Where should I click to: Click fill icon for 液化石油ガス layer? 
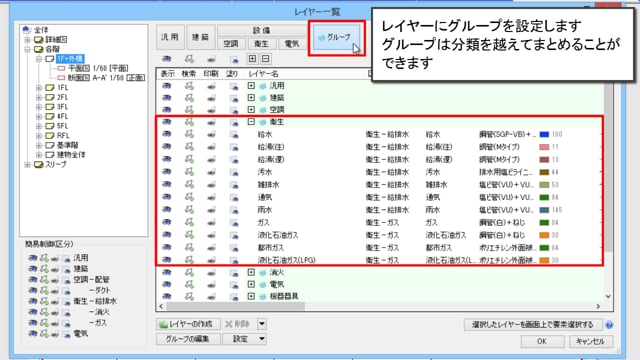(233, 235)
